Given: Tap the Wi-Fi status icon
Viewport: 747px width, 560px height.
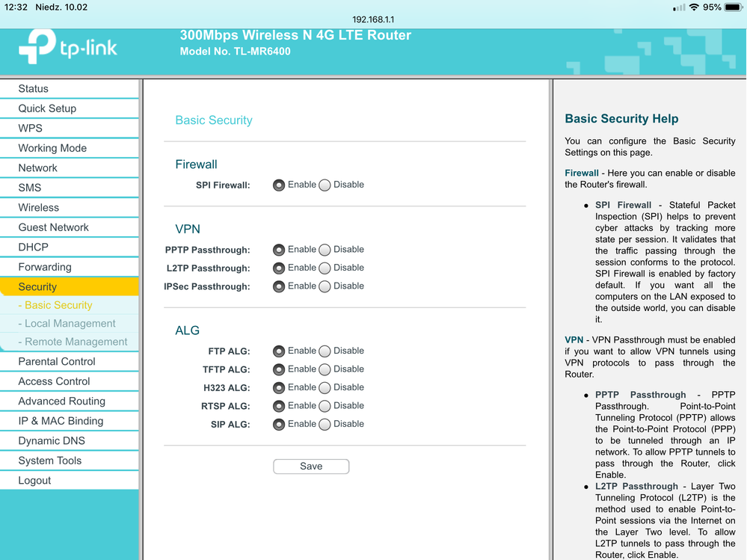Looking at the screenshot, I should point(694,7).
